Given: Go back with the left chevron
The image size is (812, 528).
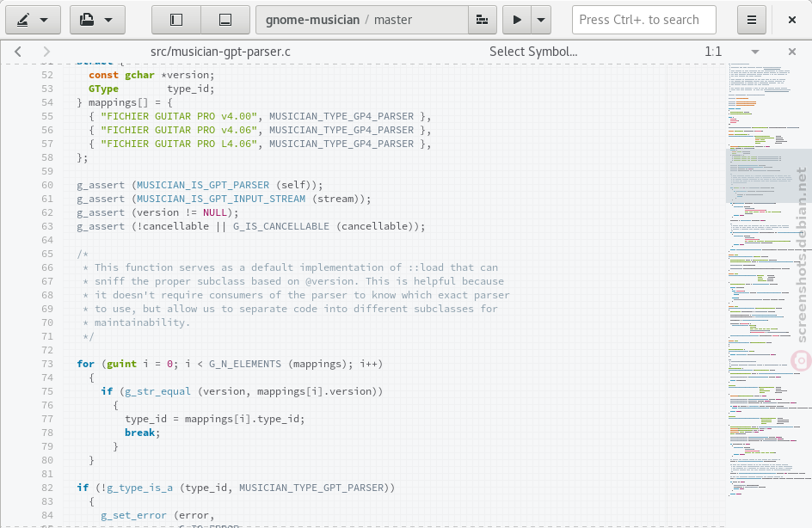Looking at the screenshot, I should 18,52.
